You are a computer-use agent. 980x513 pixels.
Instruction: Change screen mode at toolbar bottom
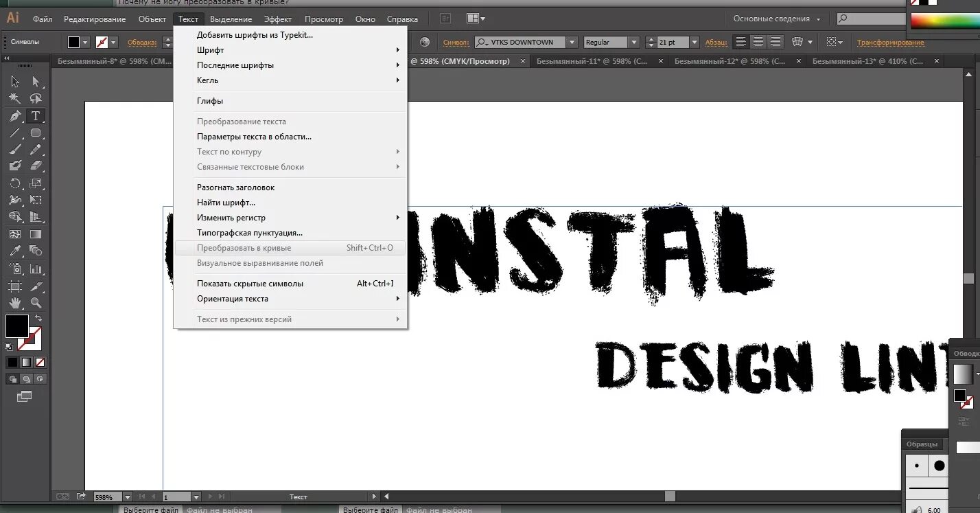(x=25, y=396)
